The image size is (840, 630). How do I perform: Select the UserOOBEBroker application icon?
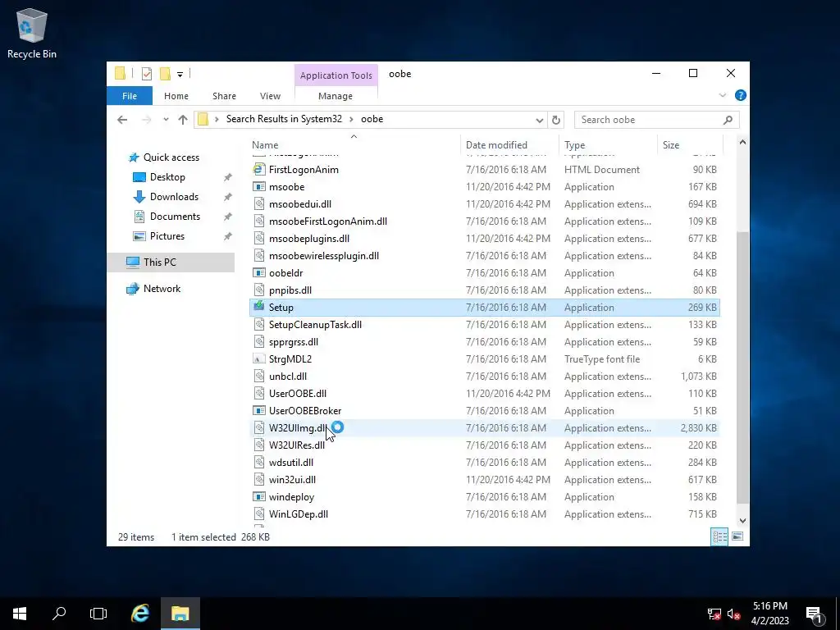point(259,411)
